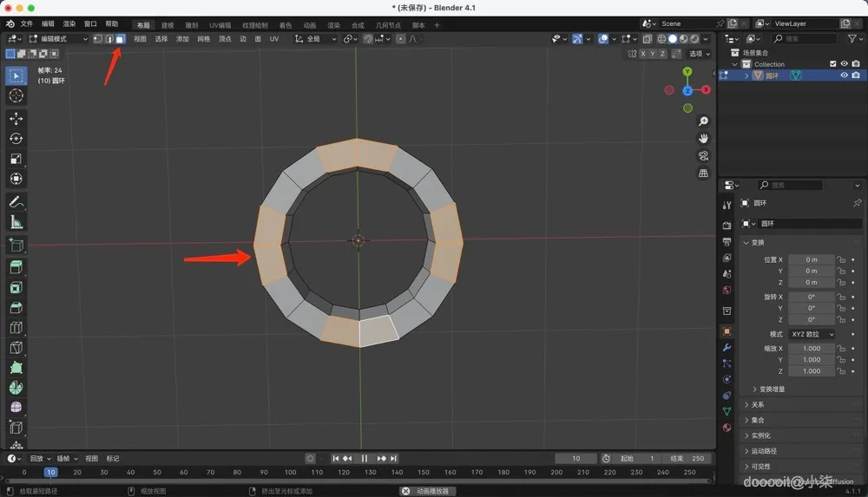
Task: Click the 缩放 X value field
Action: tap(812, 348)
